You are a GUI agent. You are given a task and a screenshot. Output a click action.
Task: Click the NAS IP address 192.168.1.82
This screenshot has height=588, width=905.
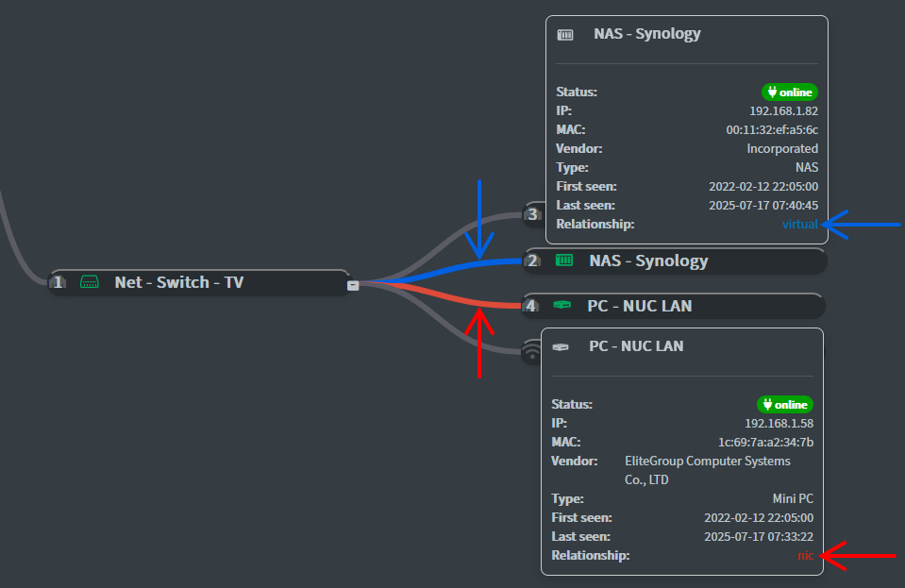pos(783,111)
